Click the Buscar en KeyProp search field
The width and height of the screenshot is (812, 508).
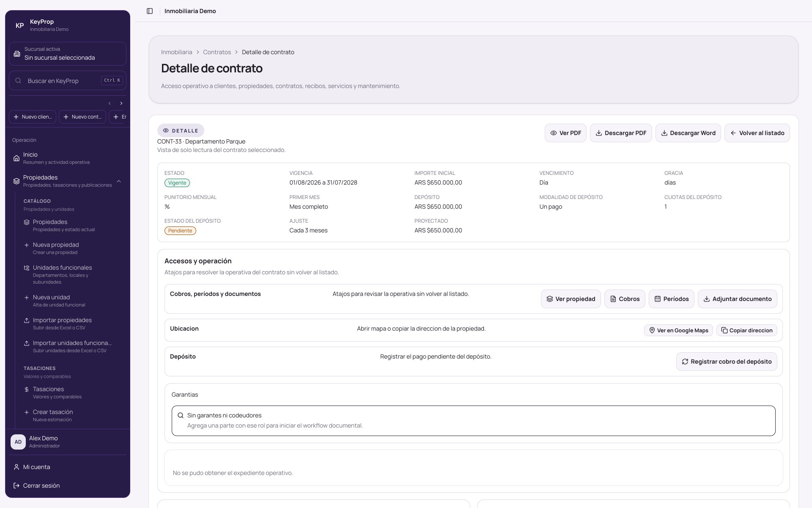pyautogui.click(x=68, y=80)
